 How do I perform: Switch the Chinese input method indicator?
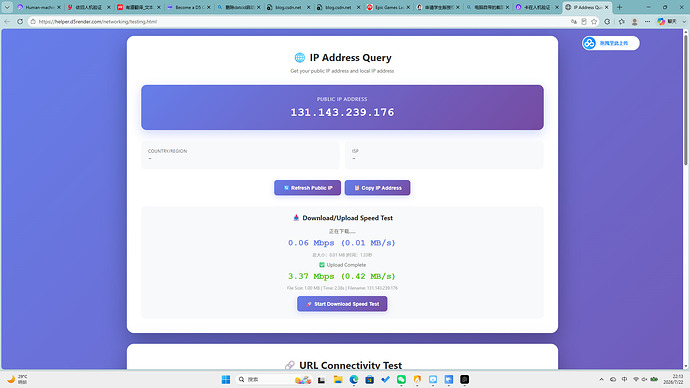click(624, 379)
